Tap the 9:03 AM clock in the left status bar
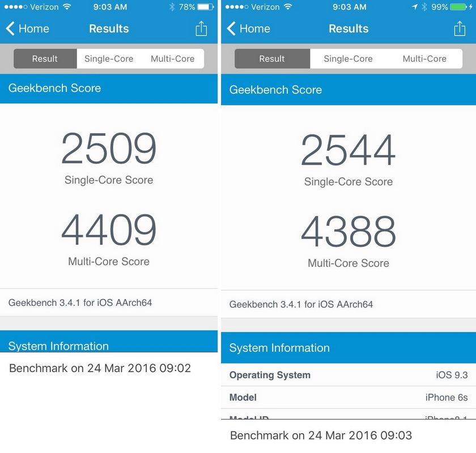The height and width of the screenshot is (453, 476). [110, 7]
